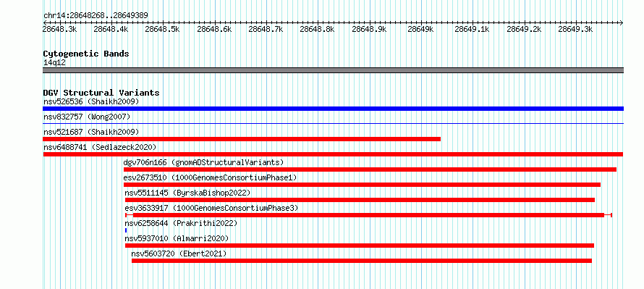Open nsv521687 (Shaikh2009) variant label
The image size is (644, 289).
91,132
